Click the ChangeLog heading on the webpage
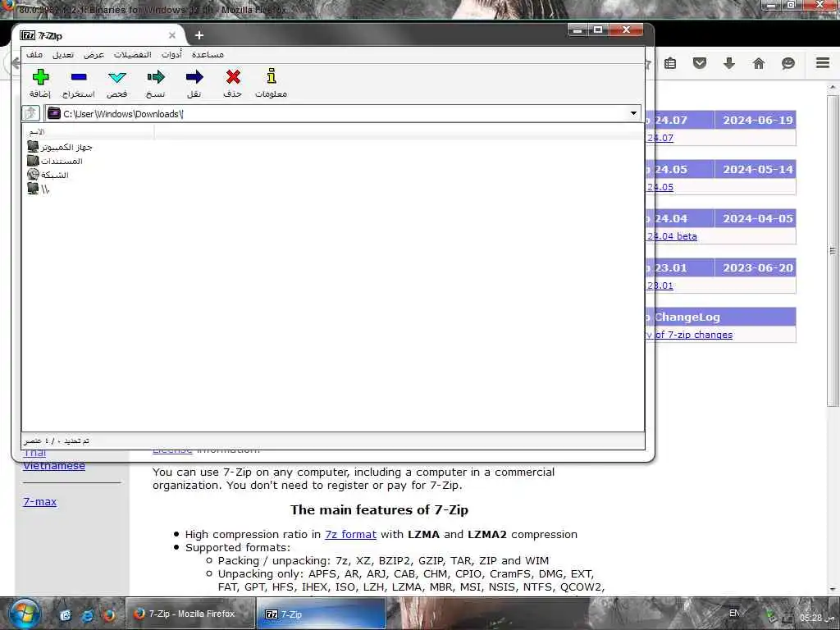Viewport: 840px width, 630px height. [x=687, y=317]
